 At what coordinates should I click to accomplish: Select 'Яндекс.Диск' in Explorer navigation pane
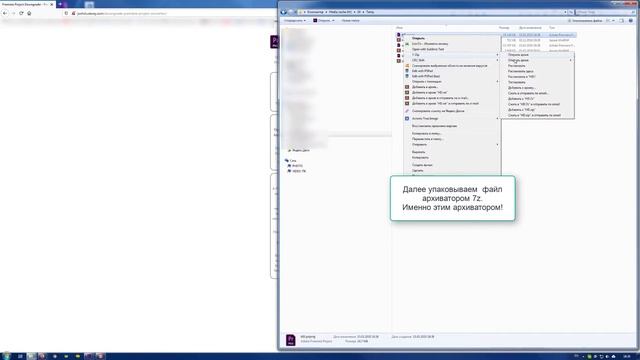click(x=300, y=150)
